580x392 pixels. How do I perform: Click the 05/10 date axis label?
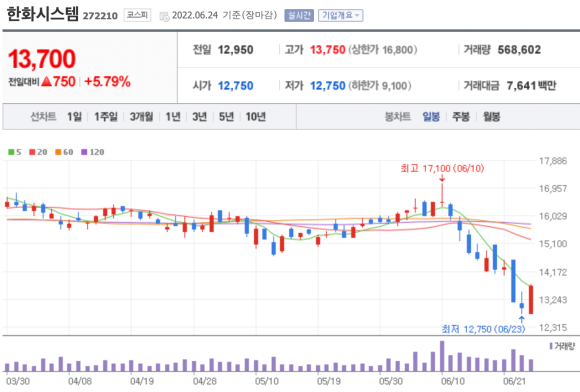coord(266,381)
